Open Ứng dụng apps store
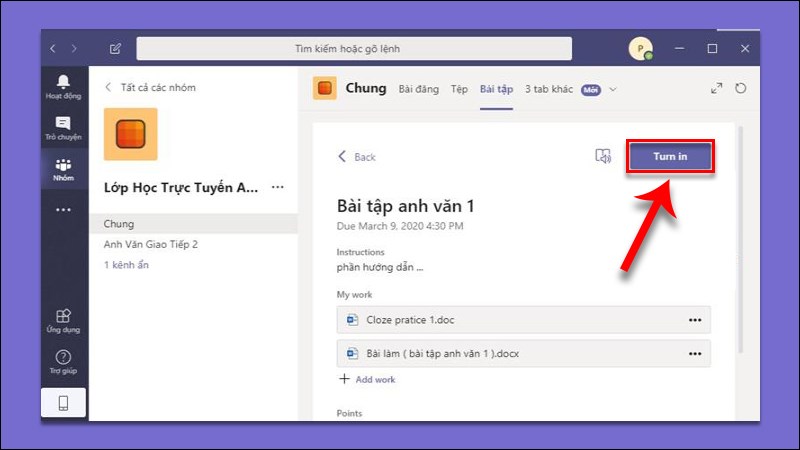800x450 pixels. pyautogui.click(x=63, y=321)
